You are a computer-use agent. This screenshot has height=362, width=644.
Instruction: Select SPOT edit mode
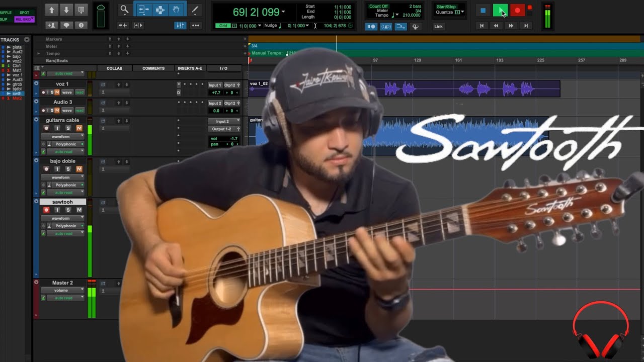point(24,13)
